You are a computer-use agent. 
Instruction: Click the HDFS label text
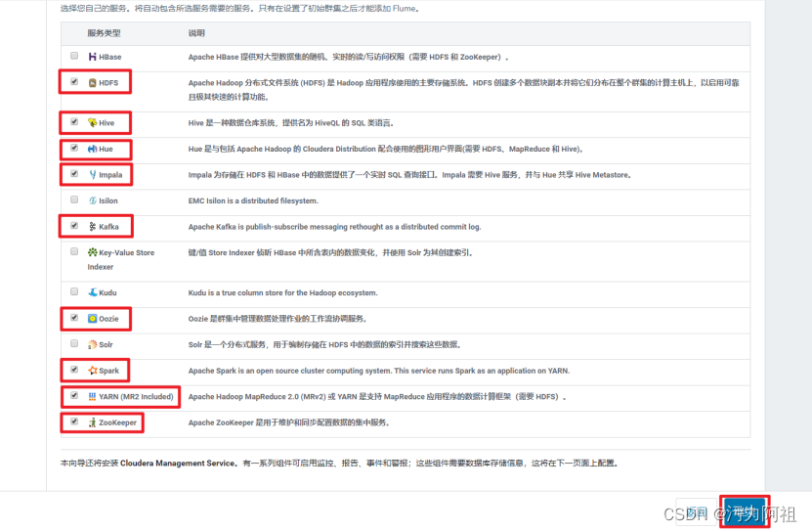(108, 83)
